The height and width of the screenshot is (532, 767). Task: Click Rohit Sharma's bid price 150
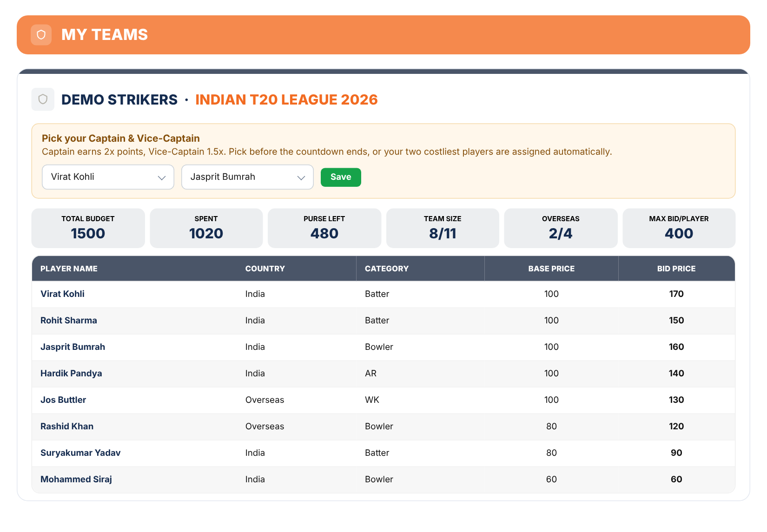coord(676,320)
